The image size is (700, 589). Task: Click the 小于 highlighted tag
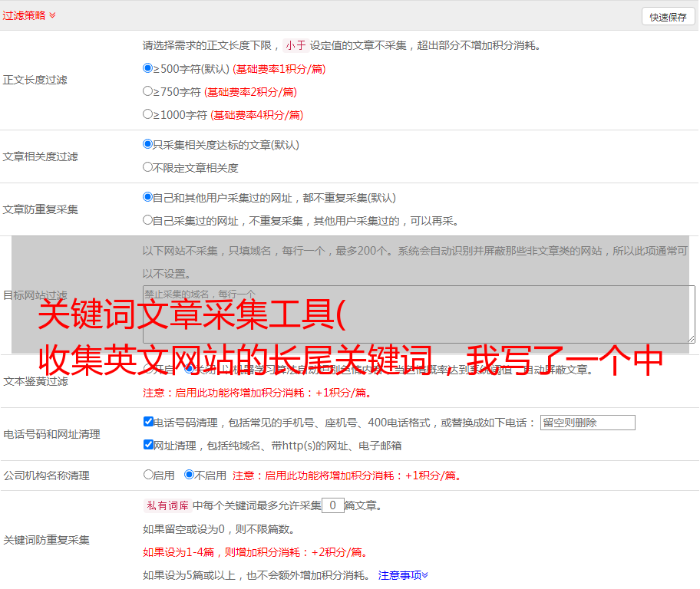296,45
